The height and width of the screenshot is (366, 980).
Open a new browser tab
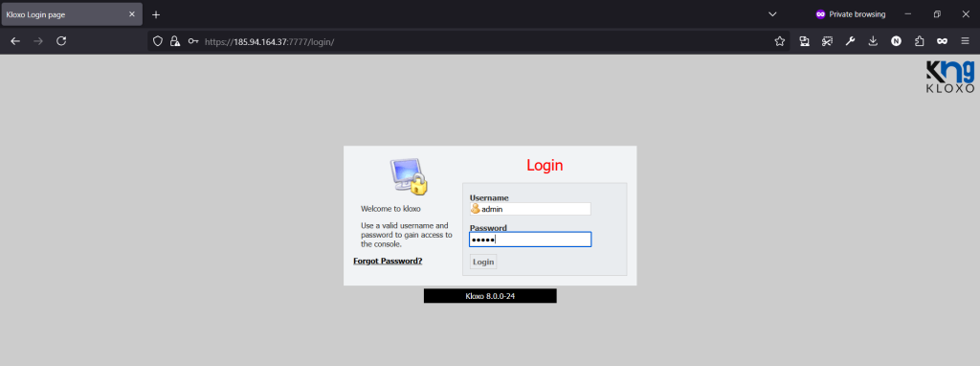pos(156,14)
